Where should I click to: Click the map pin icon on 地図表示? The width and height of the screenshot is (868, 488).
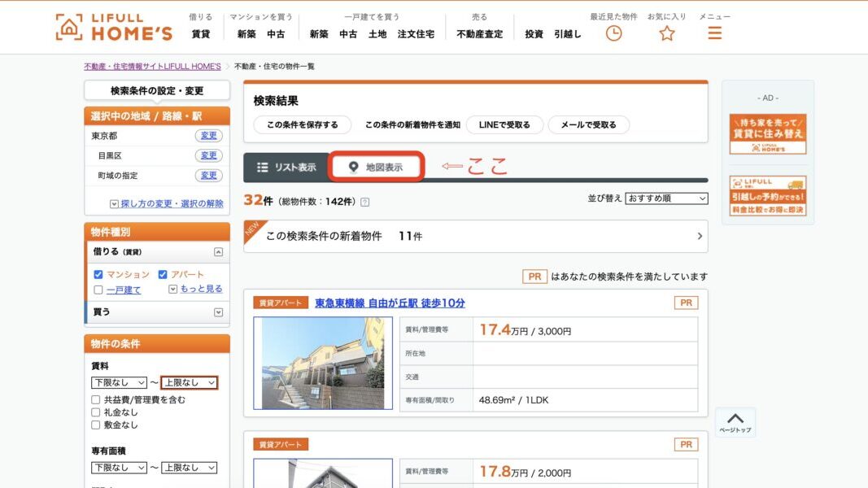pyautogui.click(x=351, y=167)
